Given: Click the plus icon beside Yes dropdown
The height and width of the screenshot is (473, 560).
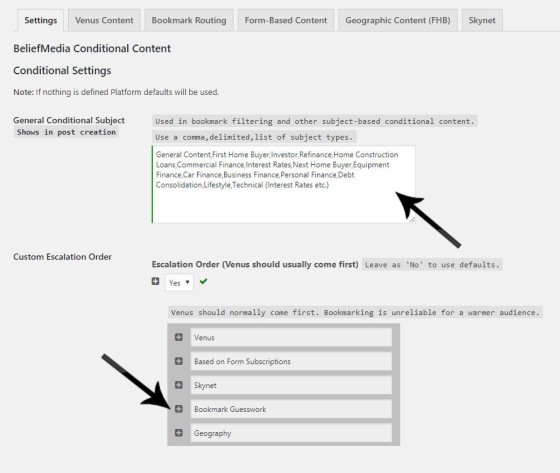Looking at the screenshot, I should [x=155, y=282].
